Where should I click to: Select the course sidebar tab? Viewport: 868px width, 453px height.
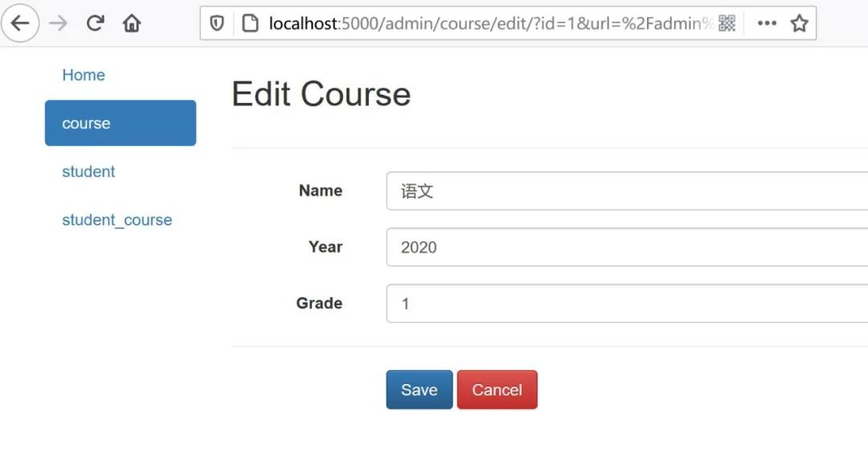121,123
